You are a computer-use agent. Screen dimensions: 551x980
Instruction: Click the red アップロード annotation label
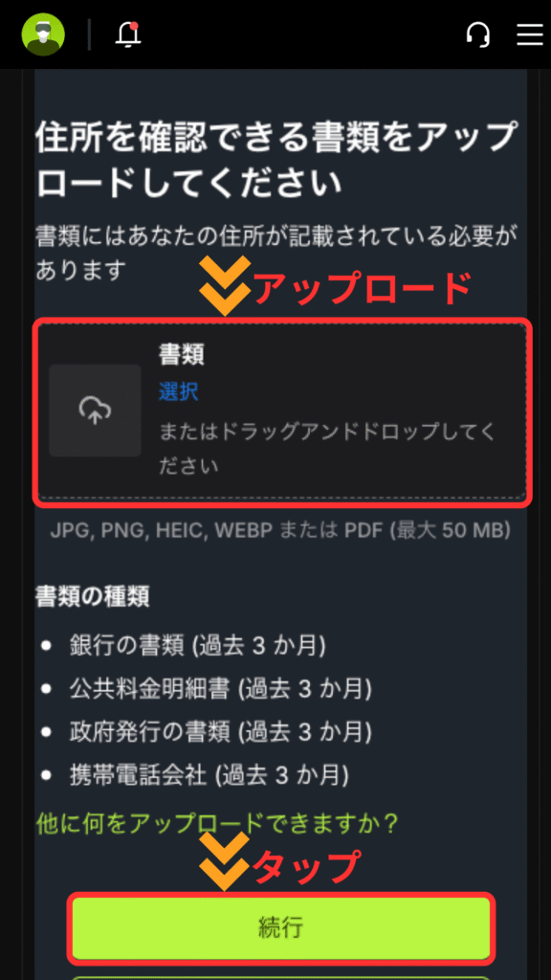tap(361, 289)
